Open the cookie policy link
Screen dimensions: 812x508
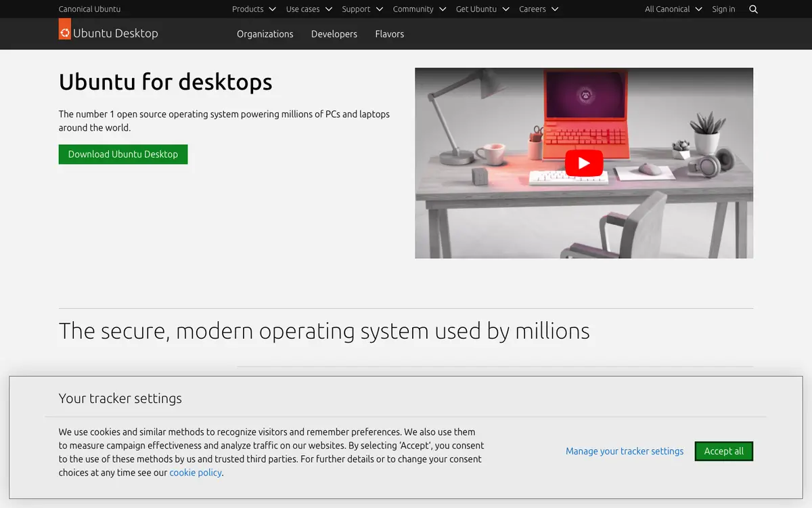pos(196,473)
